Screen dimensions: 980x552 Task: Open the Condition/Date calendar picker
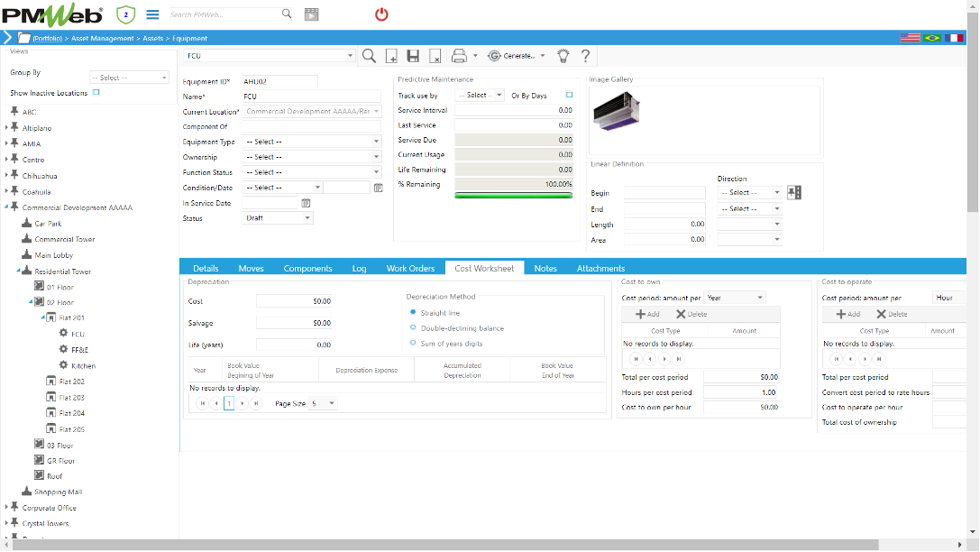pos(378,188)
